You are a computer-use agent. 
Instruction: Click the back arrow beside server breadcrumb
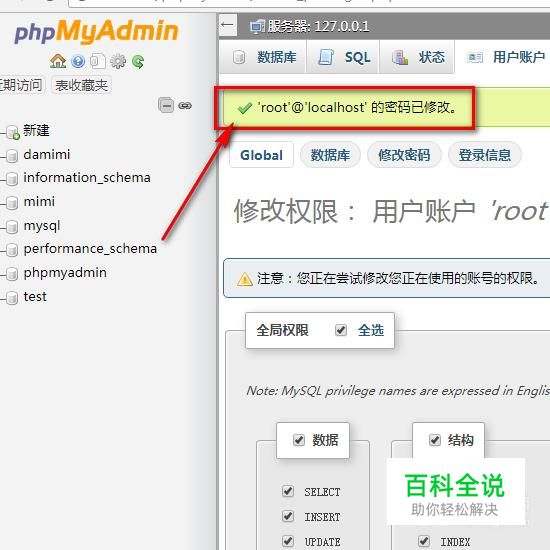tap(228, 25)
